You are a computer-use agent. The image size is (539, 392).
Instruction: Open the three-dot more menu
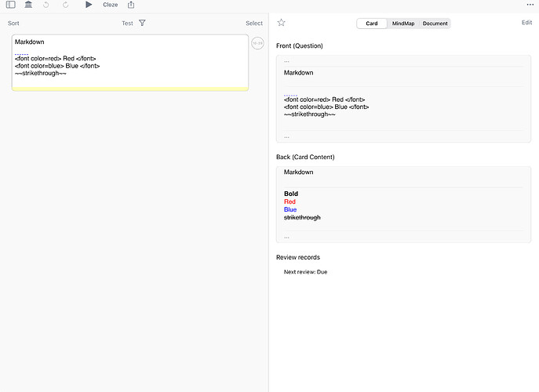coord(530,5)
